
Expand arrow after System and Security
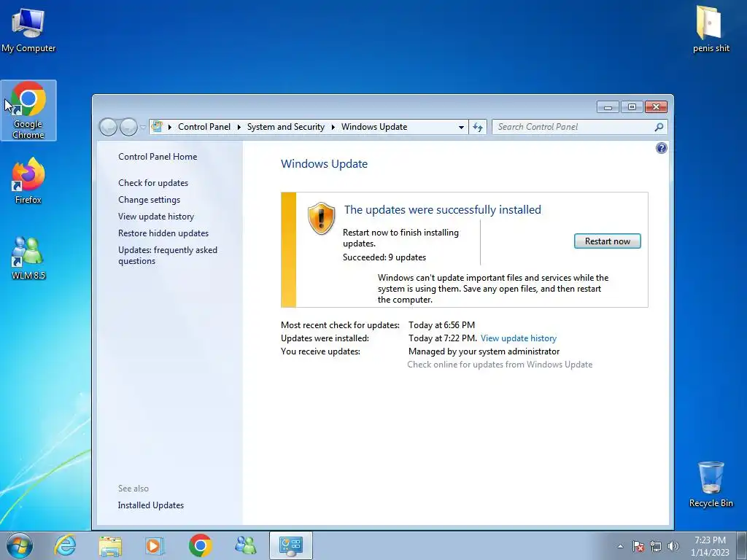333,127
